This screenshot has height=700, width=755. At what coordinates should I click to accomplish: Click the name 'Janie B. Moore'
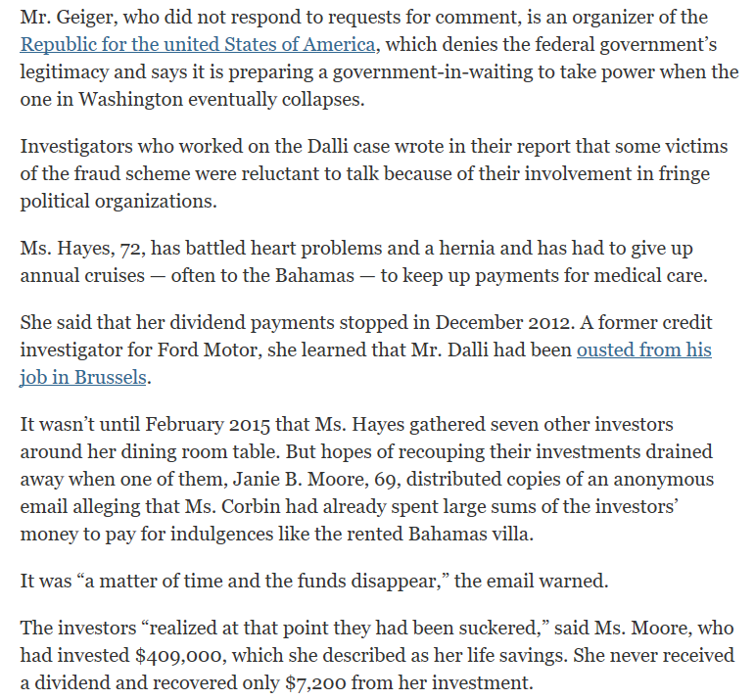300,480
